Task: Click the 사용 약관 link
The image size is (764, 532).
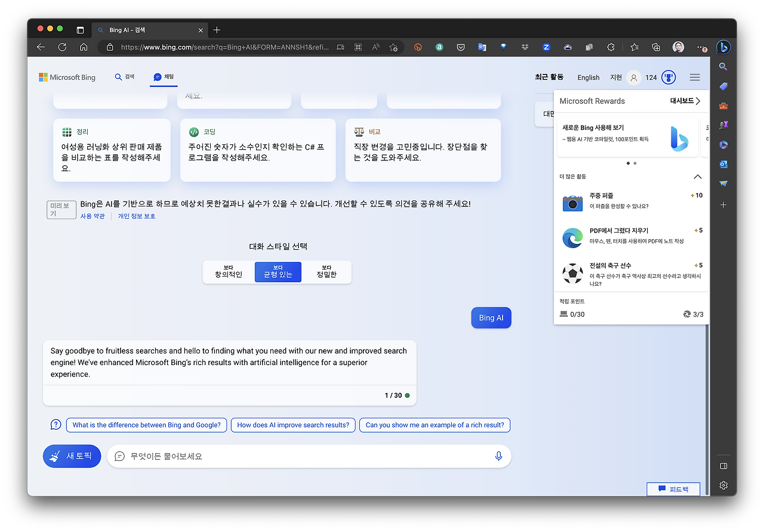Action: [x=93, y=216]
